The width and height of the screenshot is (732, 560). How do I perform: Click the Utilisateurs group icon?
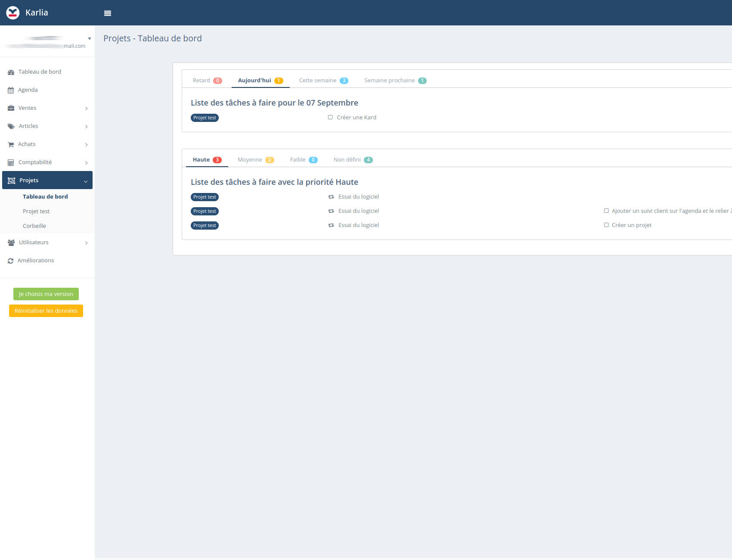(11, 243)
